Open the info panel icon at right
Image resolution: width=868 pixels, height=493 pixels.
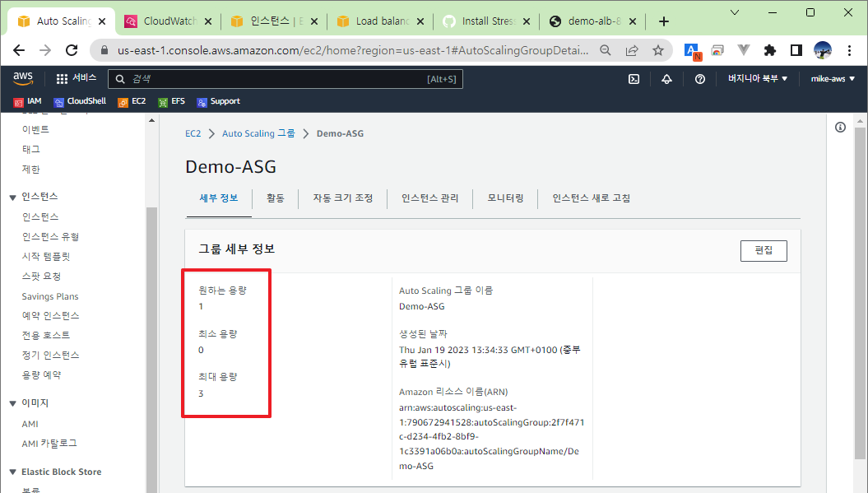pos(840,128)
